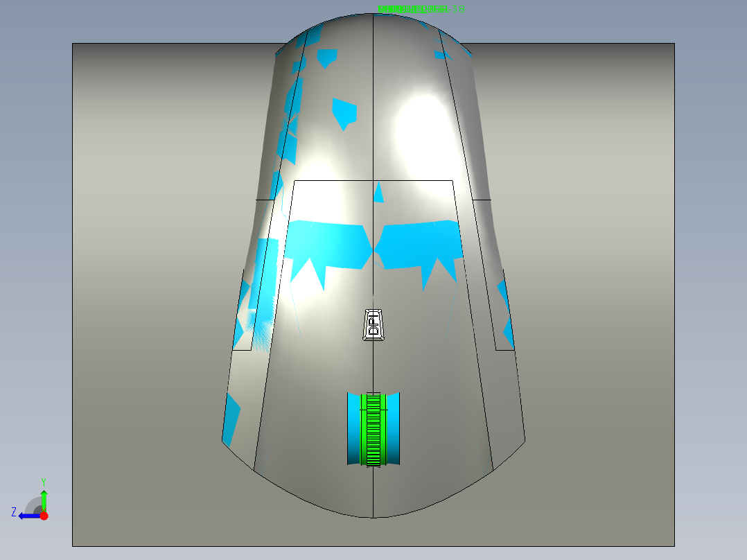The image size is (747, 560).
Task: Click the blue Z axis arrow on the triad
Action: [x=29, y=516]
